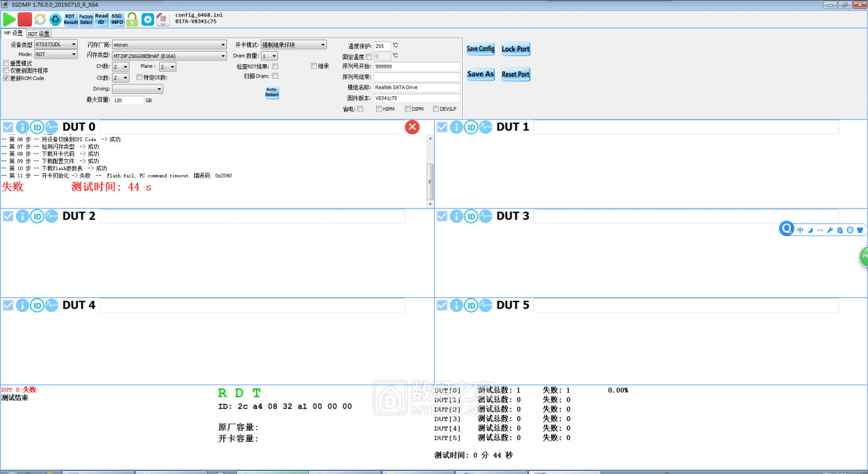Image resolution: width=868 pixels, height=474 pixels.
Task: Click DUT 3 info icon
Action: click(x=457, y=217)
